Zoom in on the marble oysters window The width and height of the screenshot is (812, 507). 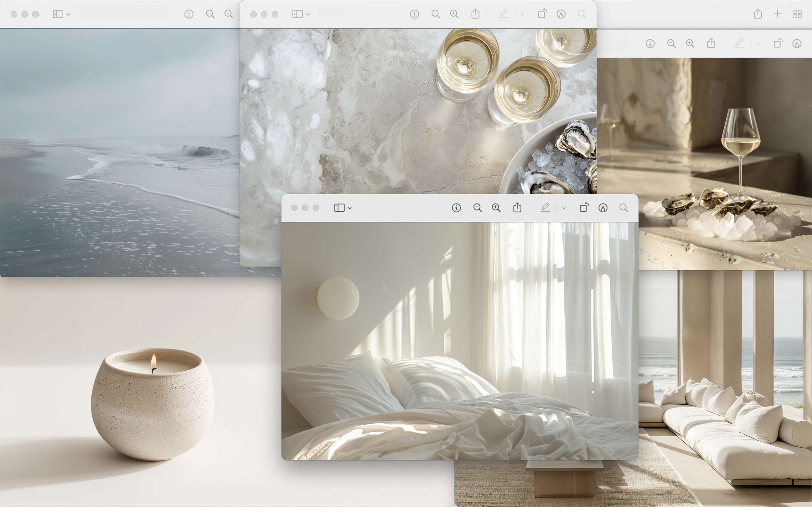(454, 14)
